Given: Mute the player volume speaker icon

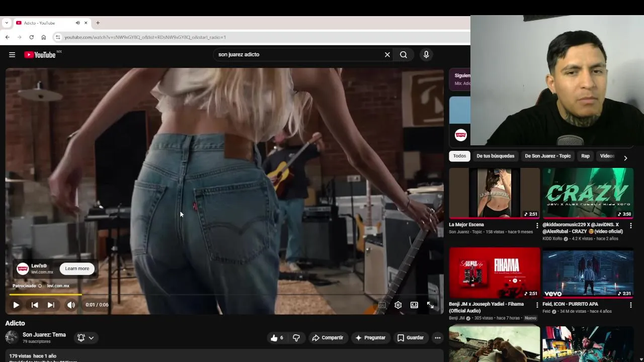Looking at the screenshot, I should tap(71, 305).
